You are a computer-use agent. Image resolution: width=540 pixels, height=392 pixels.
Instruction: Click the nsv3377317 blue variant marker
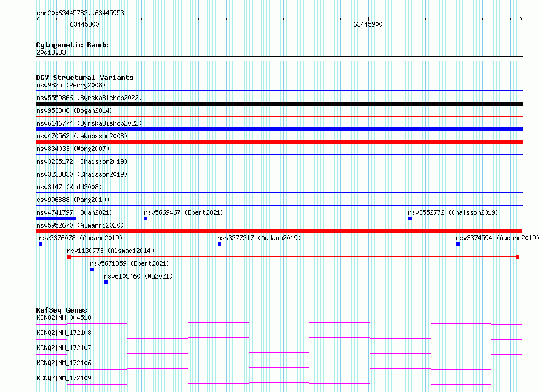[220, 244]
